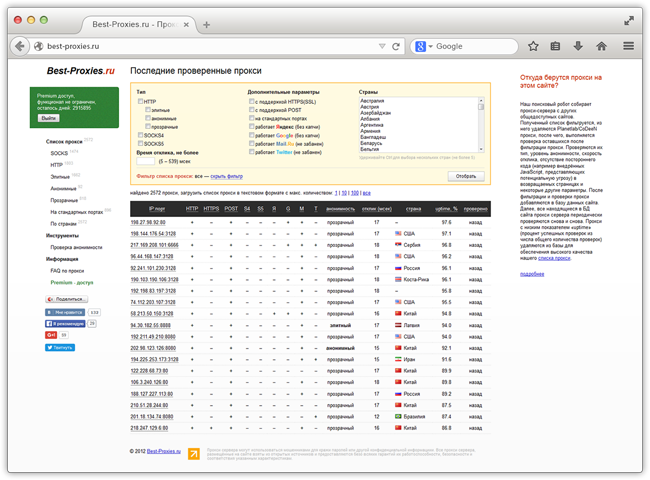
Task: Click the Google search field in toolbar
Action: (475, 46)
